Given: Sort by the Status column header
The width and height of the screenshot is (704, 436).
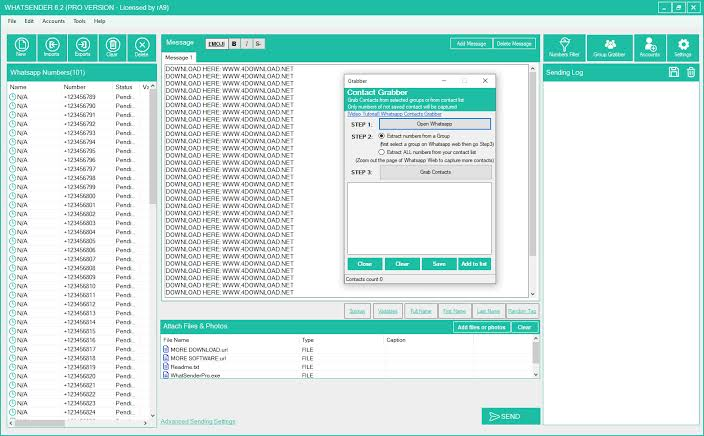Looking at the screenshot, I should pyautogui.click(x=124, y=87).
